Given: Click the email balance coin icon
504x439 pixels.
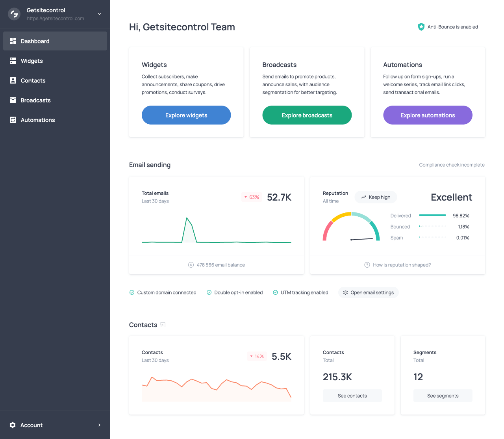Looking at the screenshot, I should (191, 265).
